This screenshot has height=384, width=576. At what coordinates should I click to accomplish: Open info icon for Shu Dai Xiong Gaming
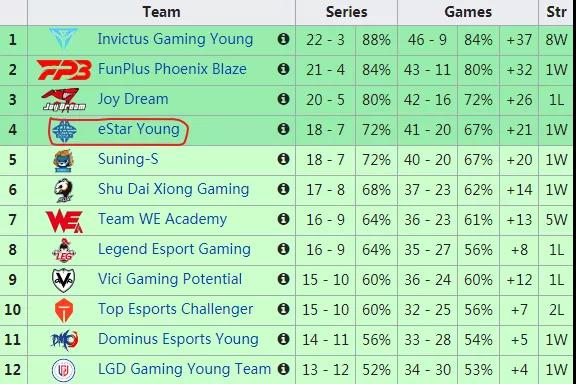pyautogui.click(x=283, y=189)
